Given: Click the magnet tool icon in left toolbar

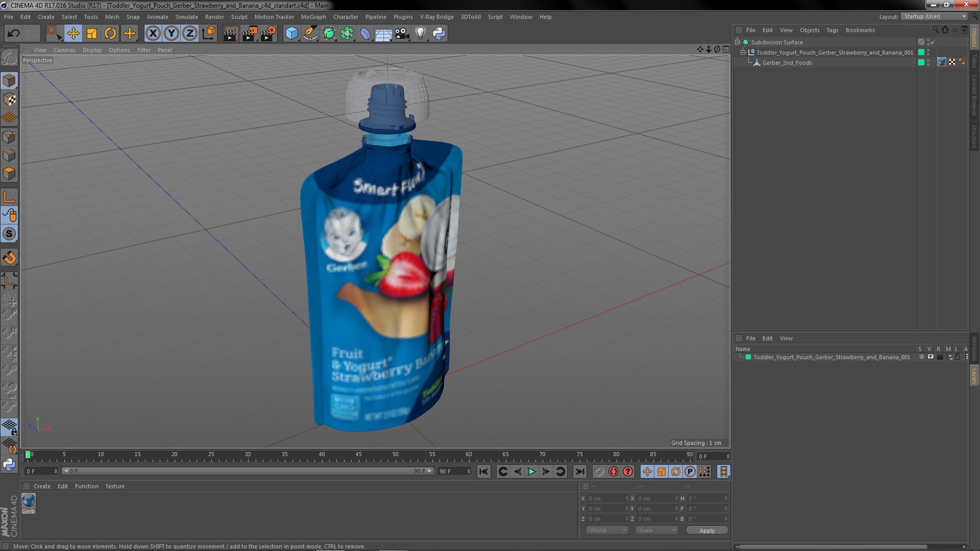Looking at the screenshot, I should coord(9,258).
